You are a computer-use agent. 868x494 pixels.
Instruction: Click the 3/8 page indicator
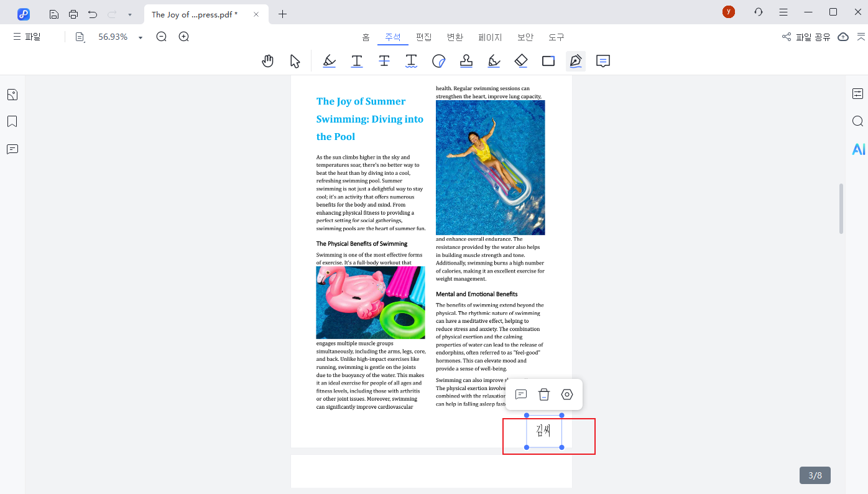(x=815, y=475)
